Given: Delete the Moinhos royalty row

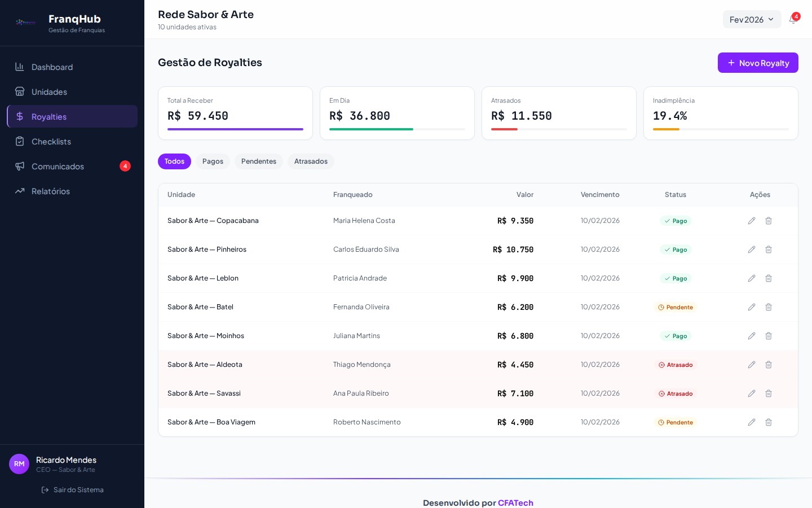Looking at the screenshot, I should click(768, 336).
